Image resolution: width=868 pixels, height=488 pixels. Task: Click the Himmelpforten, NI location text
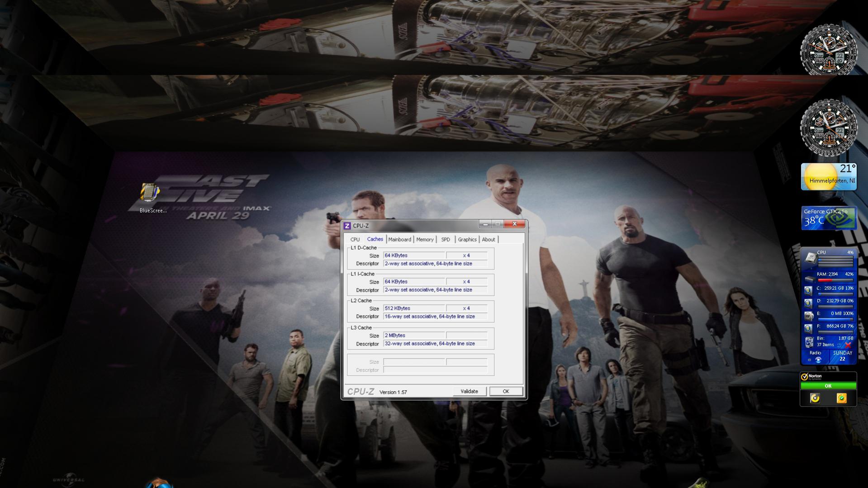click(832, 181)
